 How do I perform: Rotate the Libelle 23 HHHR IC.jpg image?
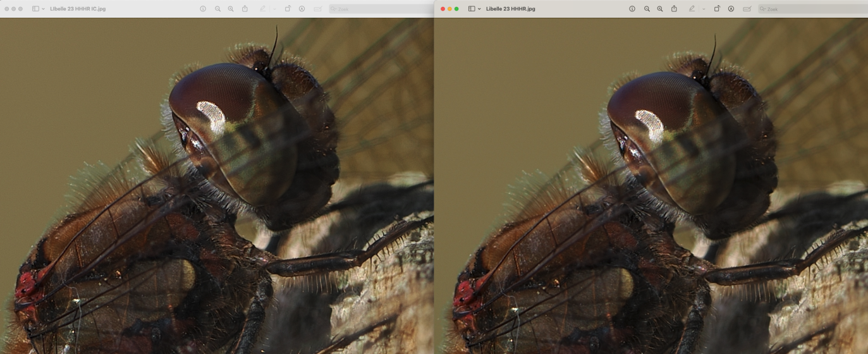tap(288, 9)
